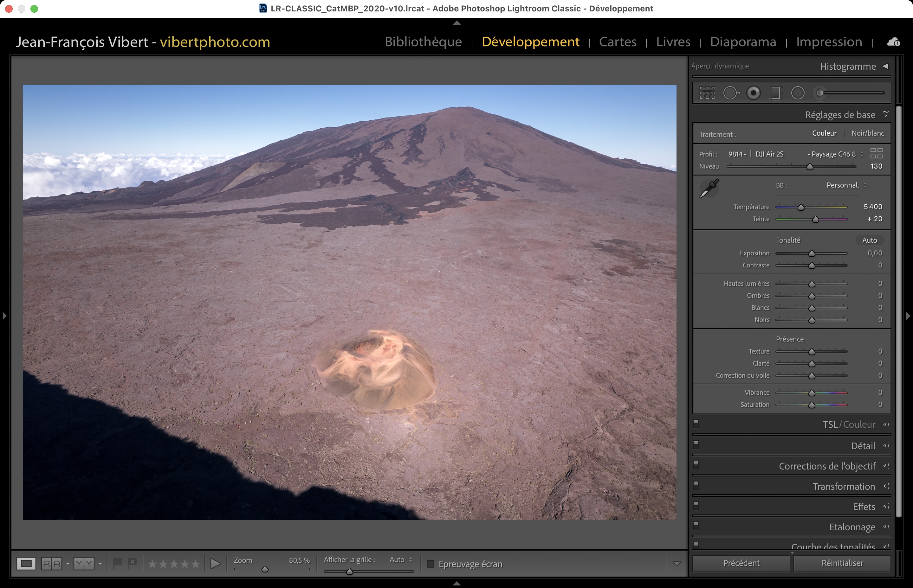
Task: Open the Cartes module
Action: pos(617,42)
